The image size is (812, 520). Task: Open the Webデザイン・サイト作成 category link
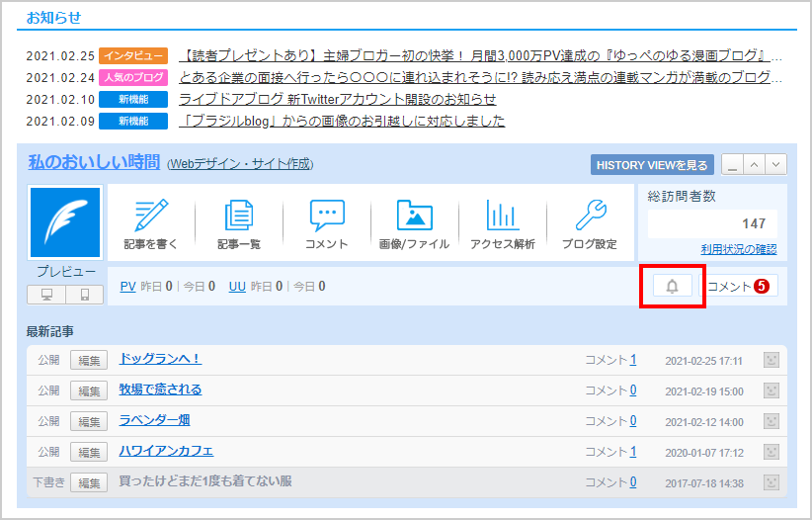(x=240, y=164)
